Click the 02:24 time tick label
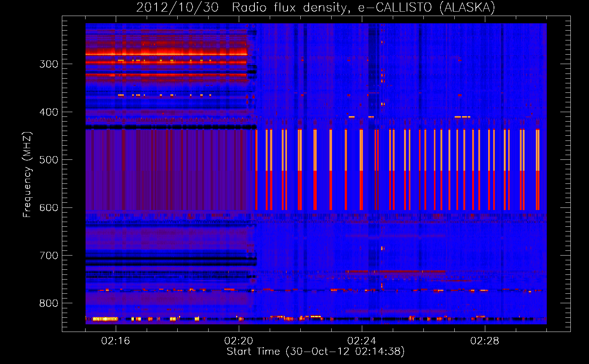This screenshot has width=589, height=364. coord(362,341)
